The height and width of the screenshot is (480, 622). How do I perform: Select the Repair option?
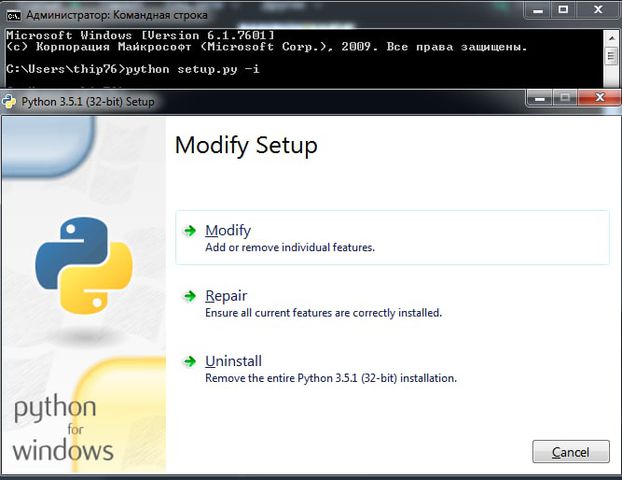coord(226,296)
